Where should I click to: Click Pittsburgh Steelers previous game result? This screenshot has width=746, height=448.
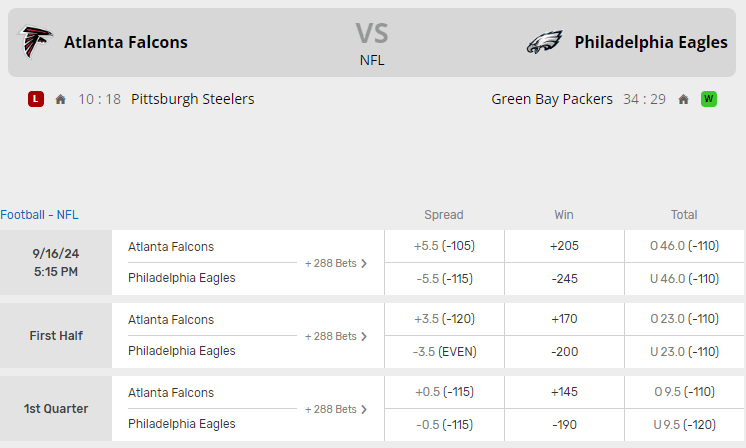pyautogui.click(x=192, y=99)
